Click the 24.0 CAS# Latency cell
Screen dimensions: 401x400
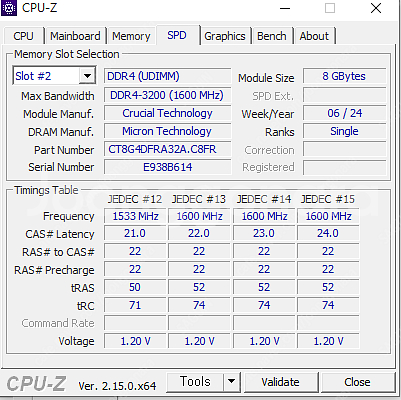pos(328,233)
